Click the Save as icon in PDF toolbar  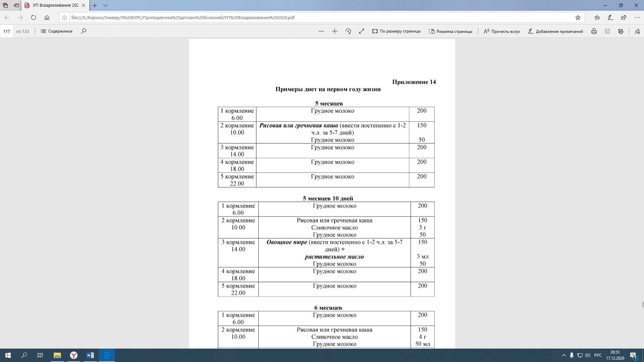click(x=621, y=31)
